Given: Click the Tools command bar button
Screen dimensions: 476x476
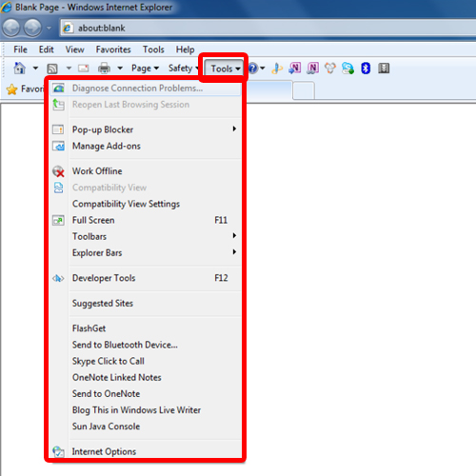Looking at the screenshot, I should pos(225,69).
